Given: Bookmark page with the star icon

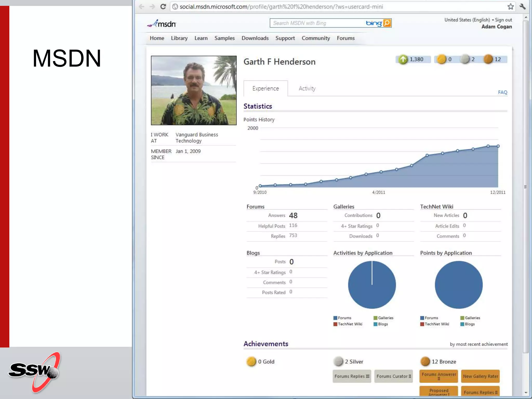Looking at the screenshot, I should [510, 7].
